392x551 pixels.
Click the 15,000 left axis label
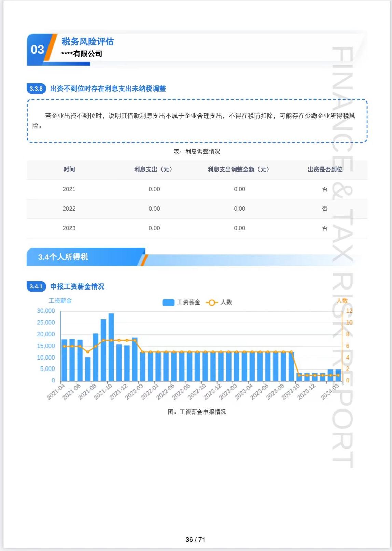(x=46, y=346)
